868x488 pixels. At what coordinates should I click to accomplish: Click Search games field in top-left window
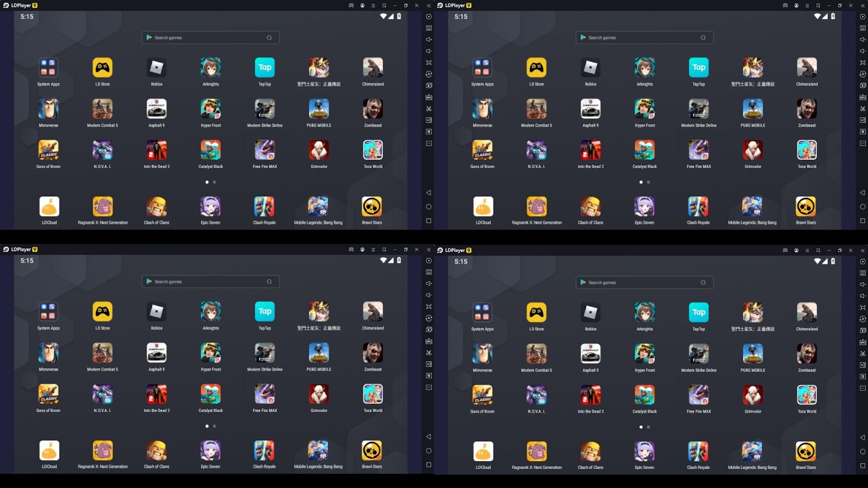(x=210, y=37)
